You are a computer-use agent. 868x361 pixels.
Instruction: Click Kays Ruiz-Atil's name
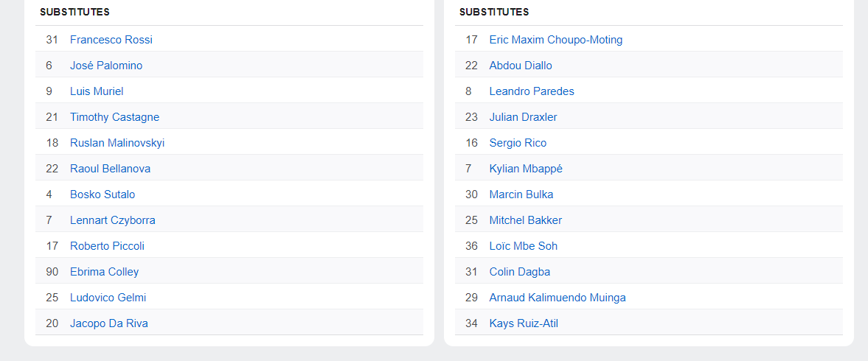point(524,323)
